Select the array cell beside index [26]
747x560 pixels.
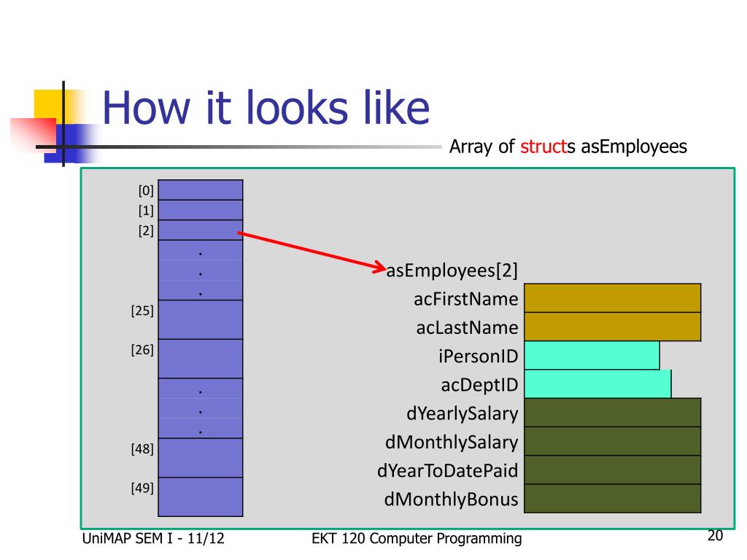(x=201, y=359)
